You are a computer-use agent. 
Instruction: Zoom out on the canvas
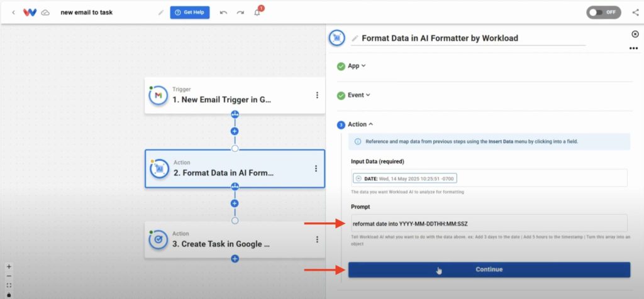[x=9, y=276]
